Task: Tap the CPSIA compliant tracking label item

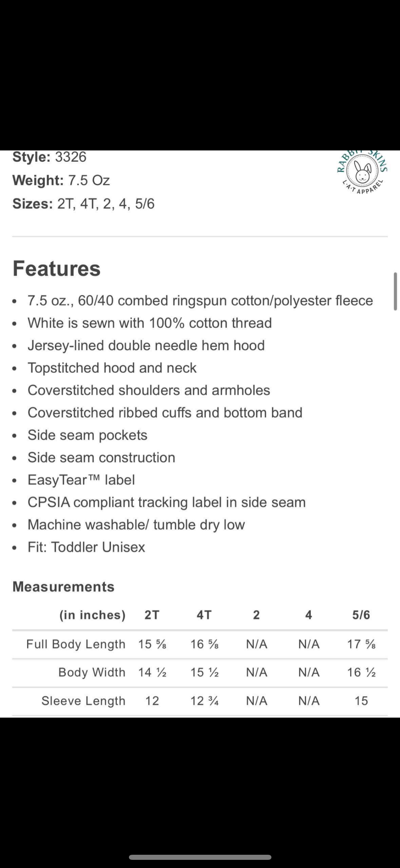Action: [166, 502]
